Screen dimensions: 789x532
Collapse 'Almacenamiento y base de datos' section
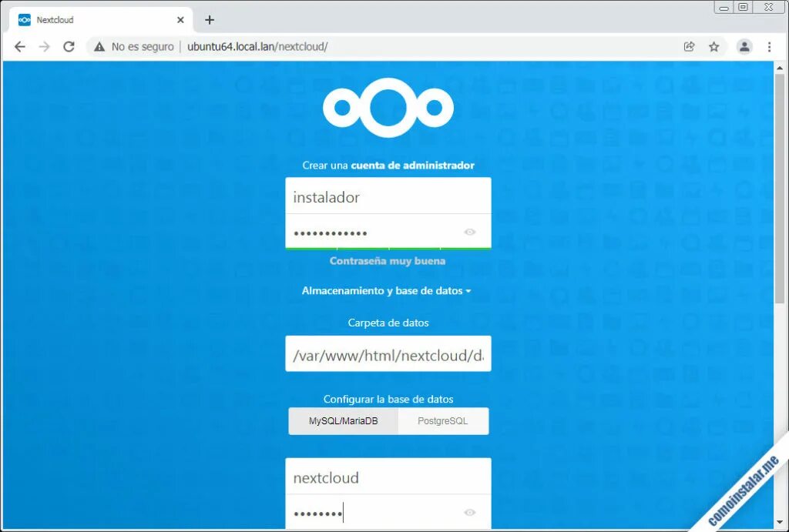[387, 291]
